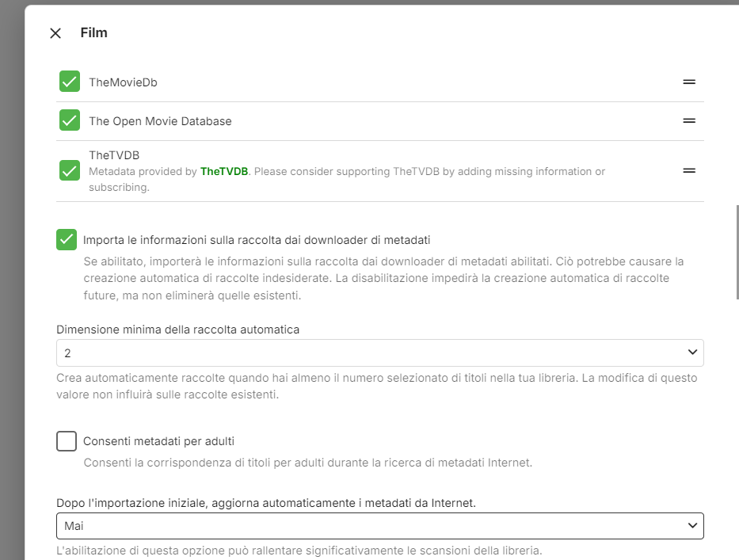
Task: Click the TheMovieDb drag handle icon
Action: (x=689, y=82)
